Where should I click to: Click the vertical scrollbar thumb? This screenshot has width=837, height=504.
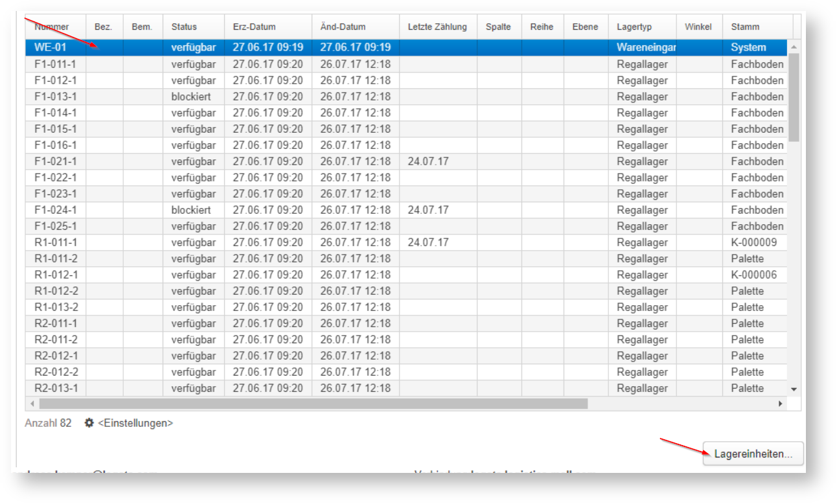point(794,97)
